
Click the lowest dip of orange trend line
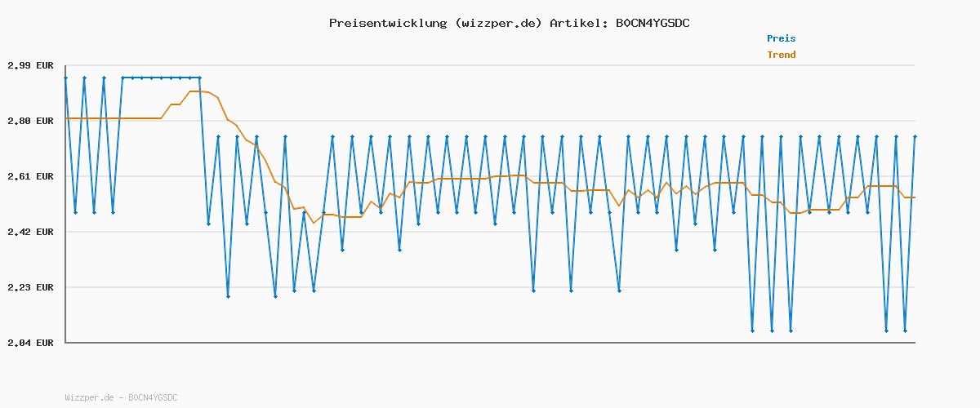click(313, 223)
